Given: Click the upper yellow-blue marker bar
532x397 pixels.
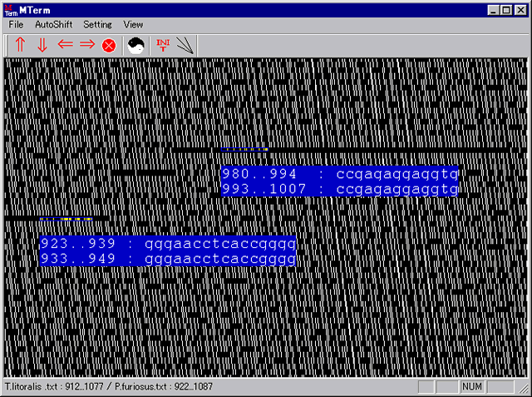Looking at the screenshot, I should pos(245,150).
